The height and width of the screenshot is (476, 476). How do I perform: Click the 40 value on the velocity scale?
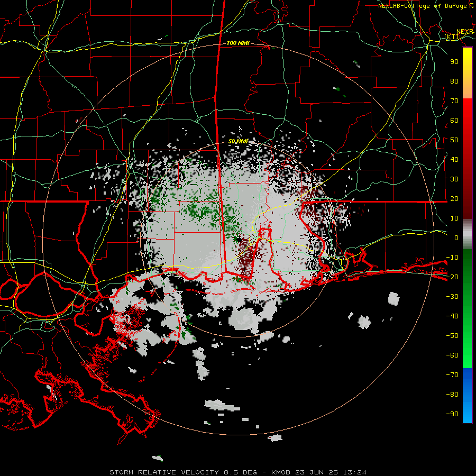(454, 160)
